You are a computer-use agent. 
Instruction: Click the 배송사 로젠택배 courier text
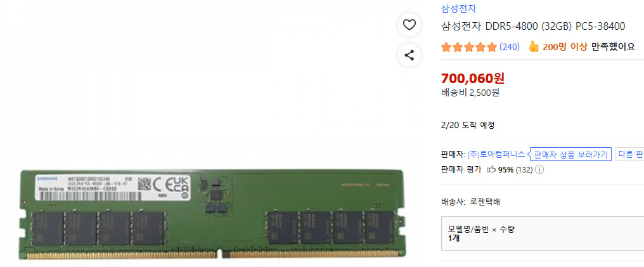[470, 202]
